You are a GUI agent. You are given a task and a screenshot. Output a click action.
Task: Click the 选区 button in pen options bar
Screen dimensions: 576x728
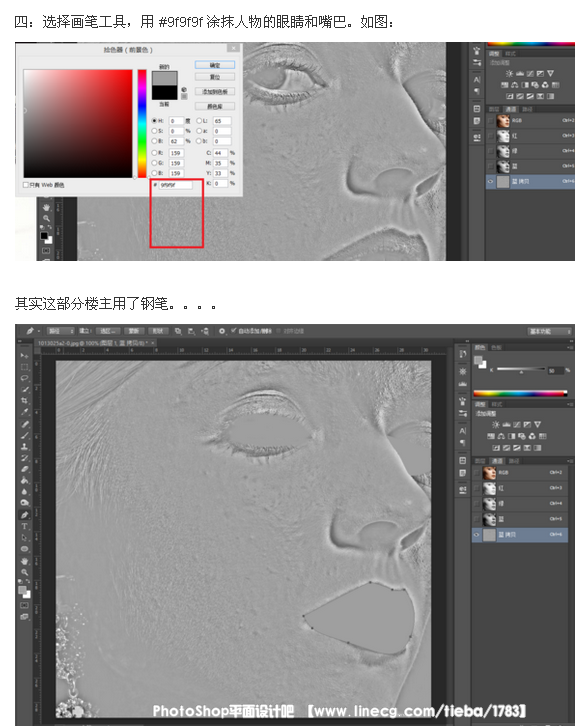coord(108,331)
